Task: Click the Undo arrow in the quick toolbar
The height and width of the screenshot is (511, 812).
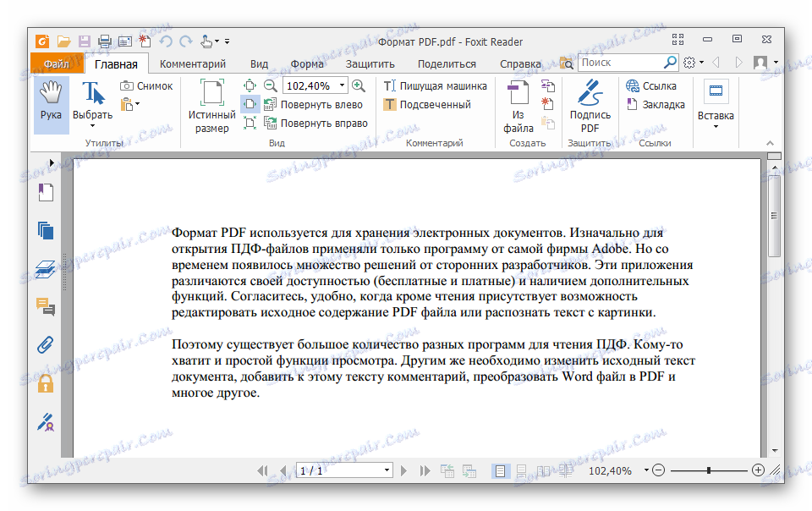Action: point(166,41)
